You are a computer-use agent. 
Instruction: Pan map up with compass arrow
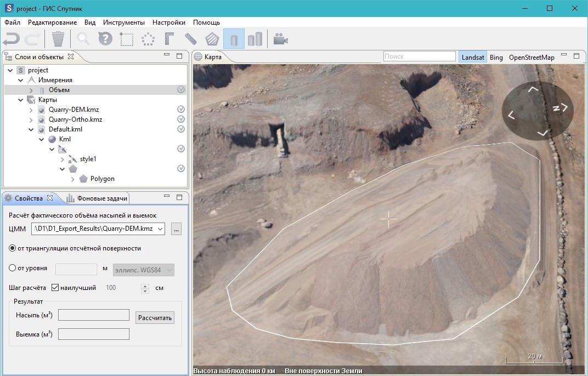pos(533,89)
